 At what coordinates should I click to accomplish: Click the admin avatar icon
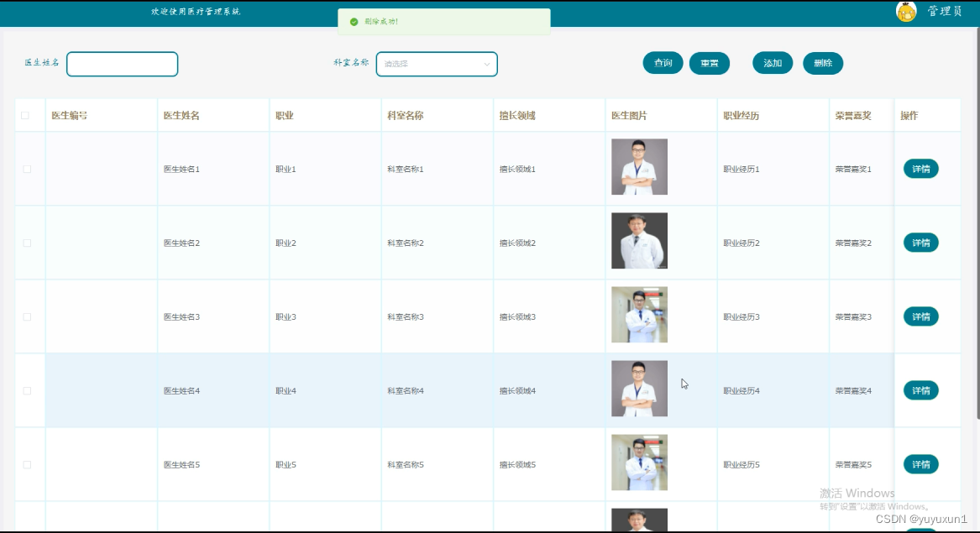(905, 12)
